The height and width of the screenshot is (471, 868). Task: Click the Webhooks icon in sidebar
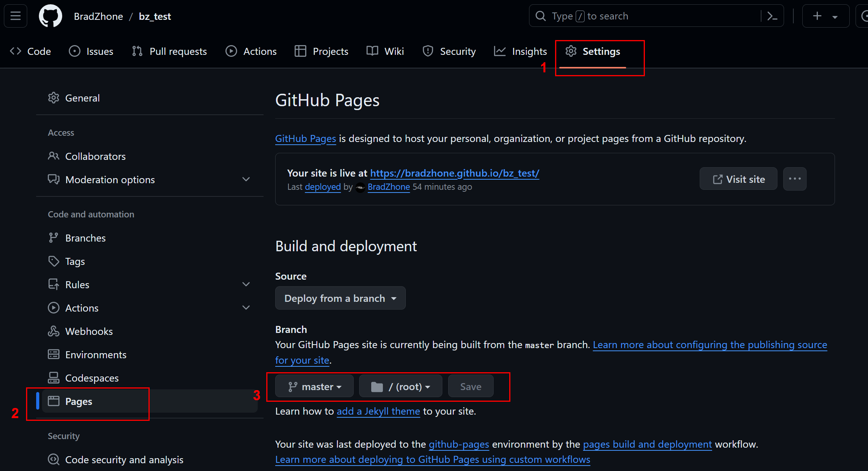point(54,331)
